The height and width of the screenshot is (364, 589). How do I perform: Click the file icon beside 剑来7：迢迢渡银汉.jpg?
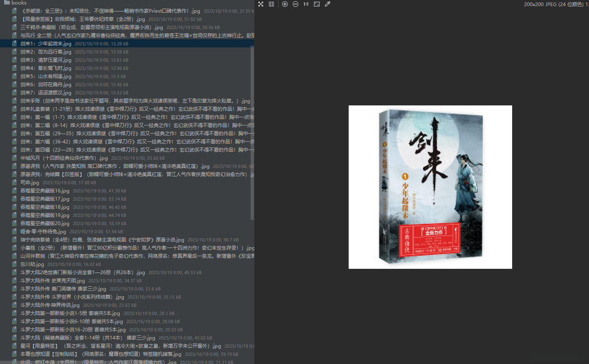click(x=14, y=93)
